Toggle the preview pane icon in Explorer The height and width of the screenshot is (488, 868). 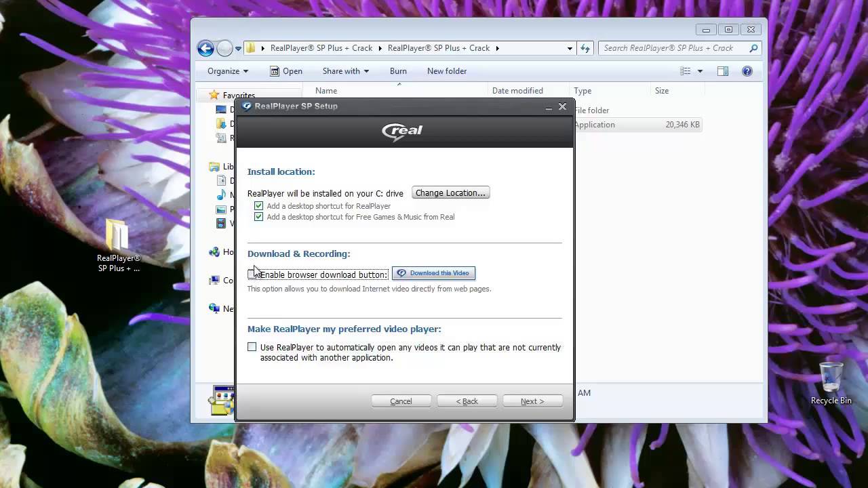723,71
